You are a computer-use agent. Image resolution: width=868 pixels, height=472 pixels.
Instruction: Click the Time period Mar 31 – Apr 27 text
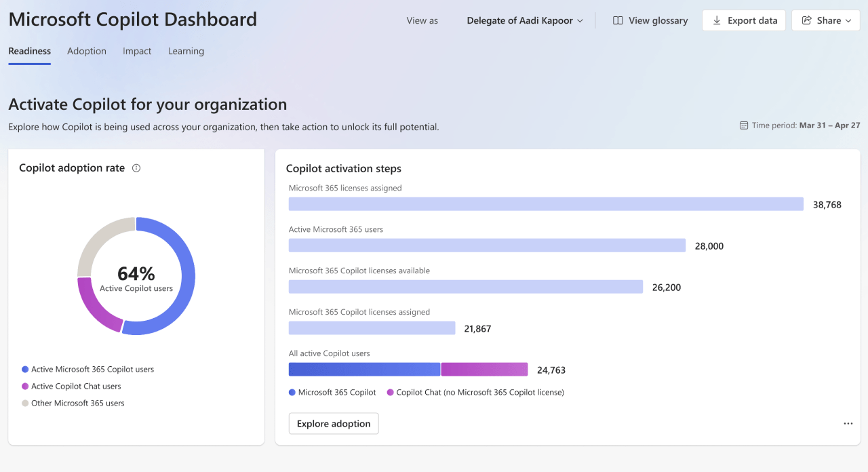tap(806, 125)
